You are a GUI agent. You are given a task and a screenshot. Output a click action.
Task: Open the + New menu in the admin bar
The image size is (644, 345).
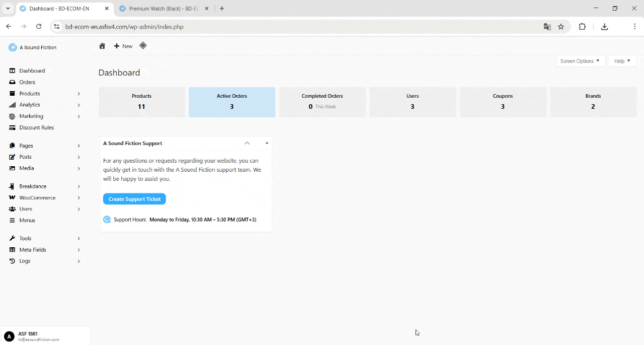click(x=123, y=46)
